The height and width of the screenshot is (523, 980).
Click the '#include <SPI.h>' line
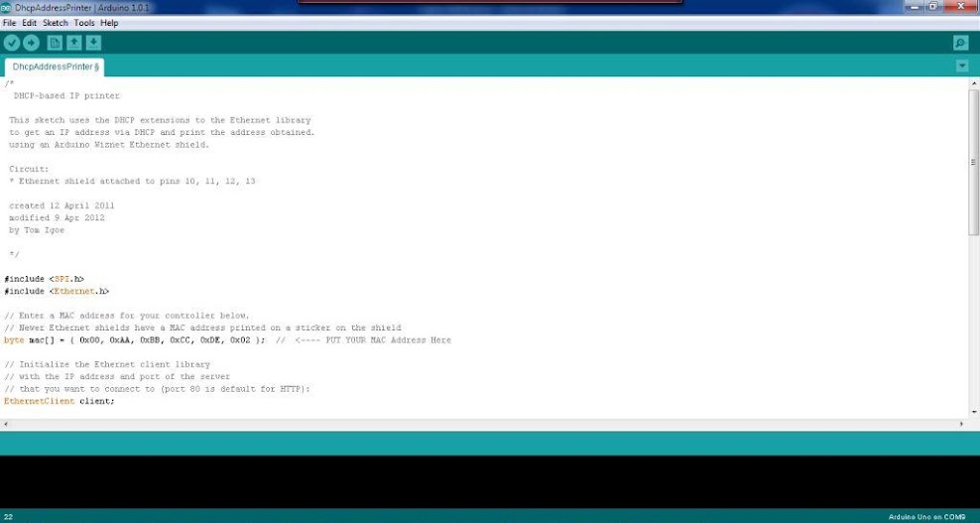point(45,279)
